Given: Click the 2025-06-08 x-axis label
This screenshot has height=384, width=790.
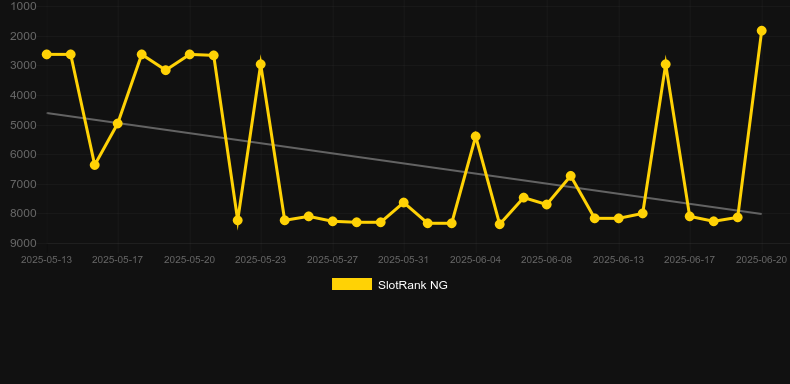Looking at the screenshot, I should tap(547, 260).
